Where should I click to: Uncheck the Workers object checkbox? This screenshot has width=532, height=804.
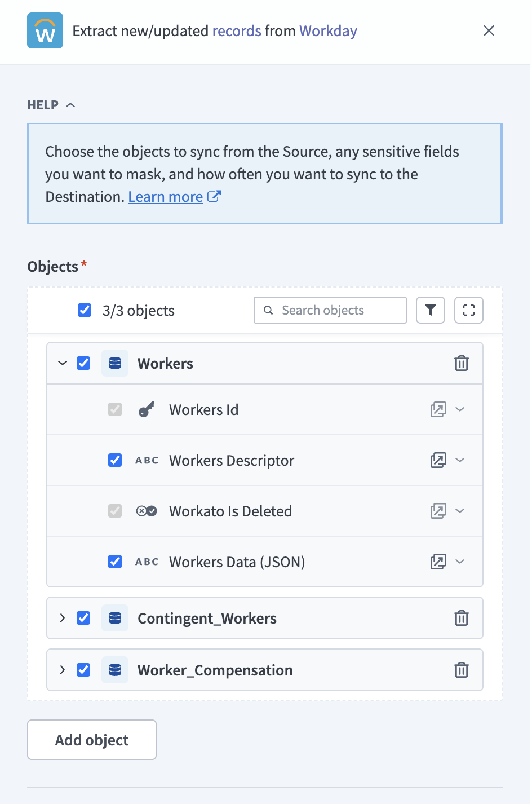(x=83, y=363)
